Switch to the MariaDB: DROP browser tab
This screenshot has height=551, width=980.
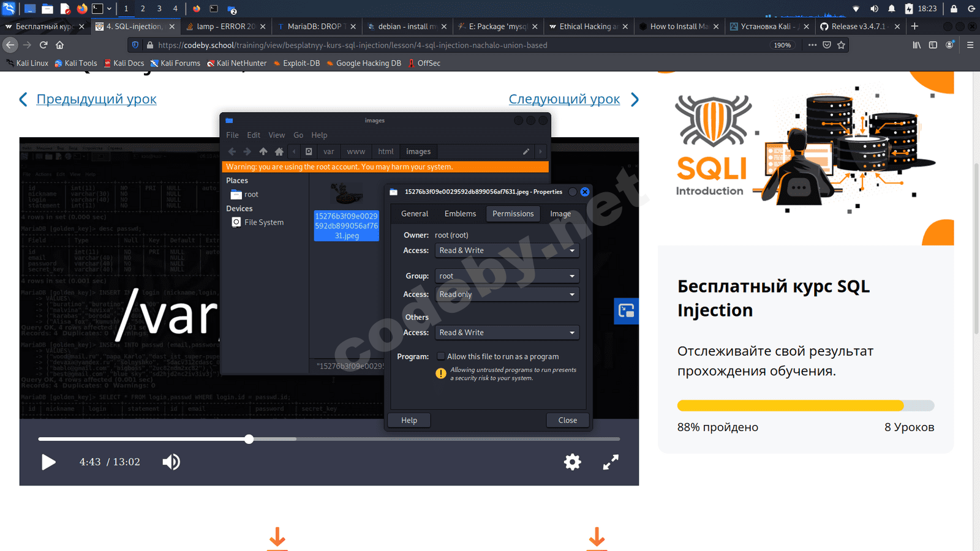314,26
